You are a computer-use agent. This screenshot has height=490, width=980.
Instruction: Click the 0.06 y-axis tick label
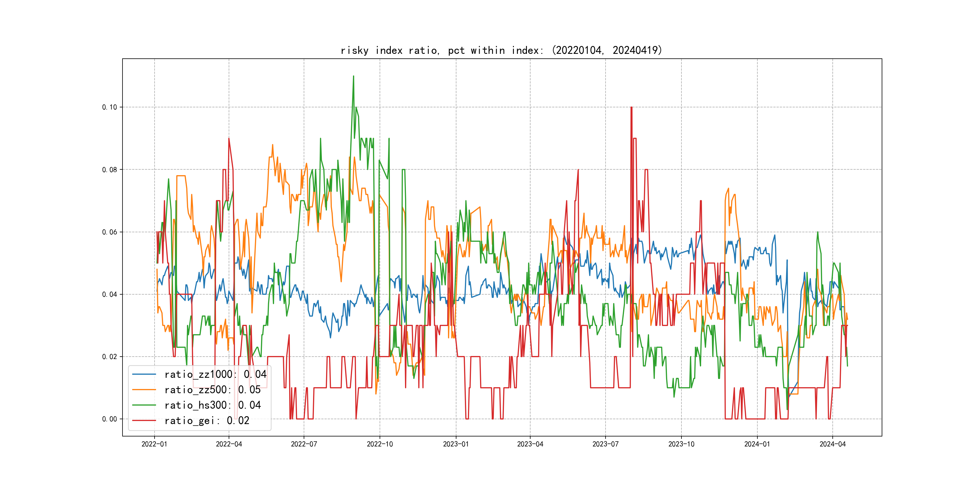(109, 232)
